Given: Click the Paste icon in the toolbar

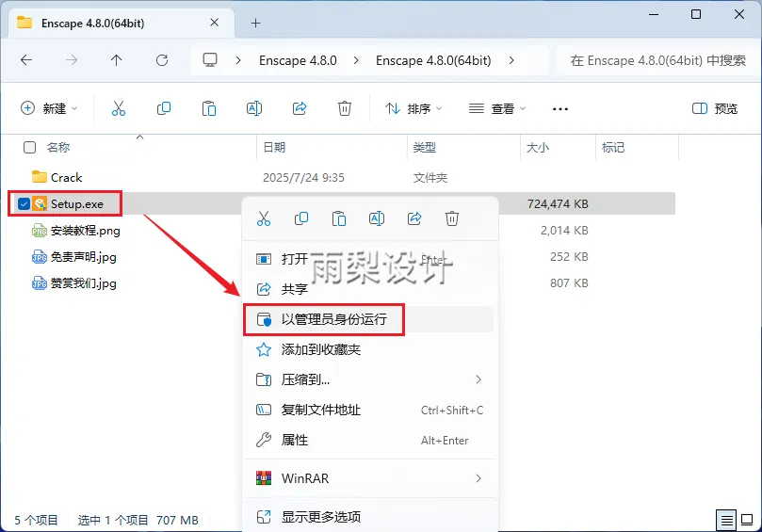Looking at the screenshot, I should [209, 108].
